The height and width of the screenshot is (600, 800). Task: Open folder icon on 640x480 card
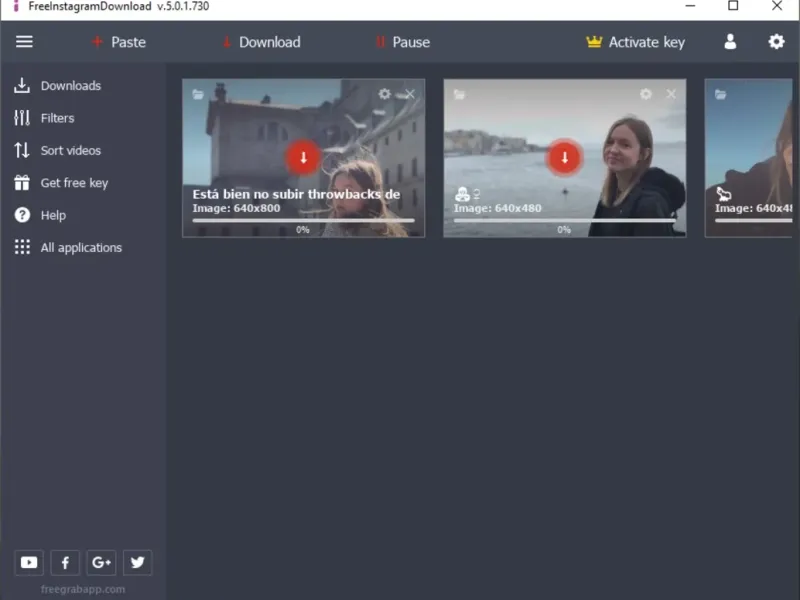459,94
